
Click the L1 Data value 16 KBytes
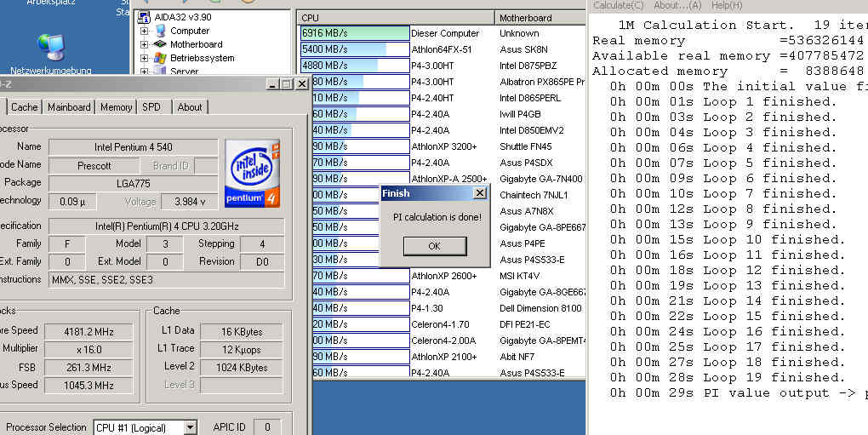pos(242,331)
